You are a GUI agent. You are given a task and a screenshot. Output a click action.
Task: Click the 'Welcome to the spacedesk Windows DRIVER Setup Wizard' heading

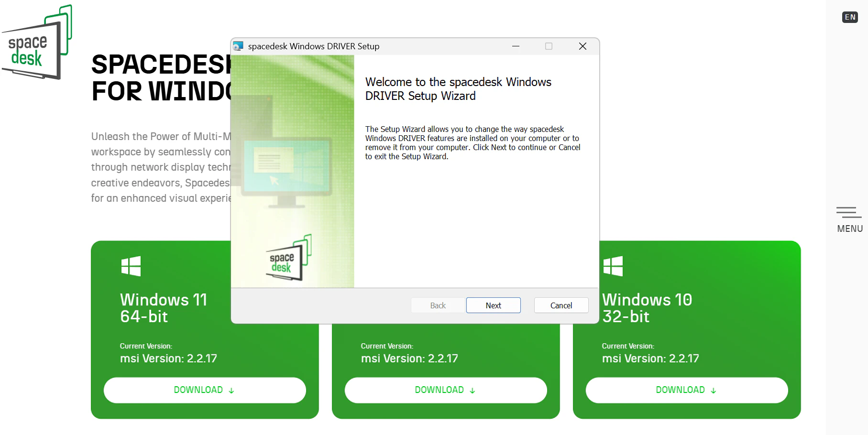click(x=458, y=89)
